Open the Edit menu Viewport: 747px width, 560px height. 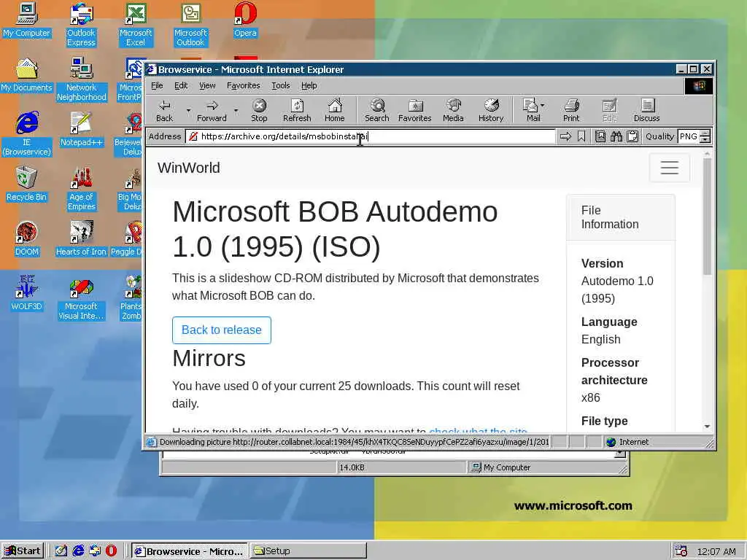tap(181, 86)
